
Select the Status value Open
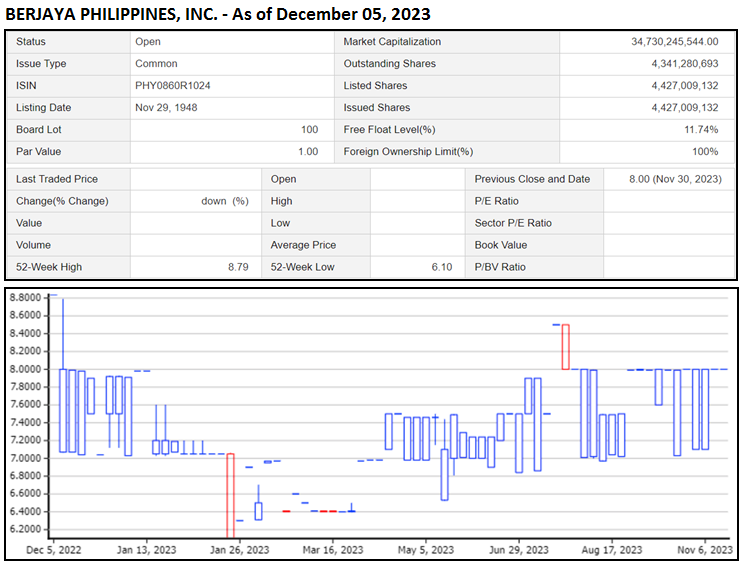(x=148, y=42)
